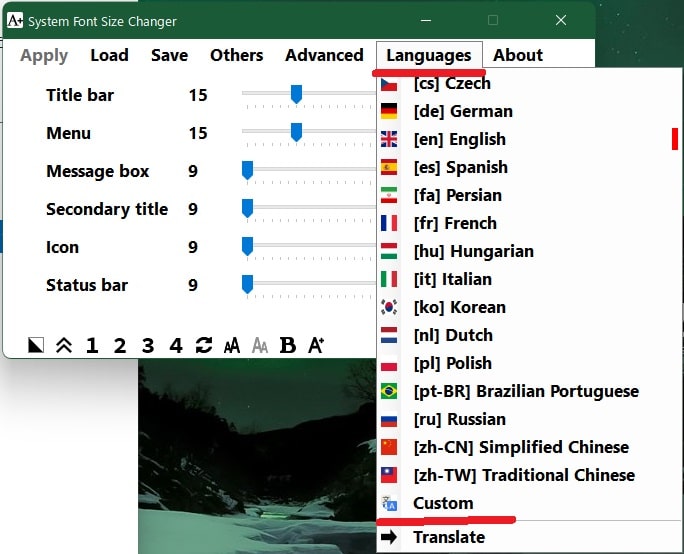Click the Iranian flag icon
Viewport: 684px width, 554px height.
(x=389, y=195)
